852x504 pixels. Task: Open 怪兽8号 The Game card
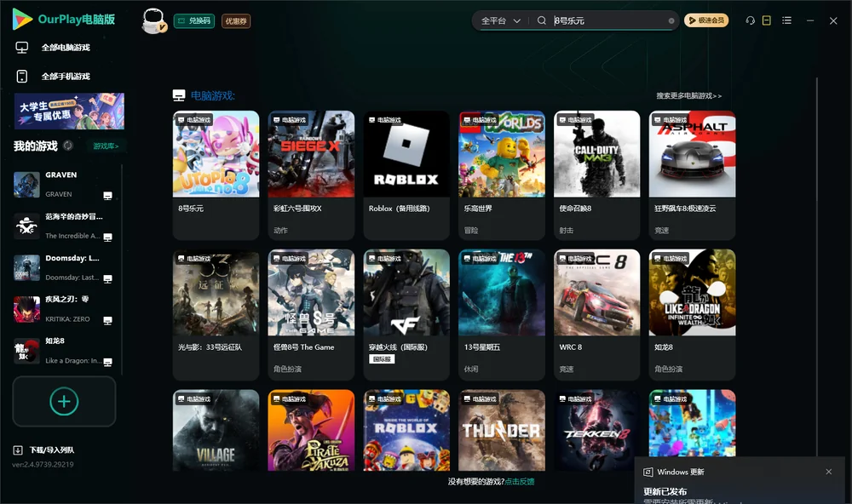tap(311, 314)
